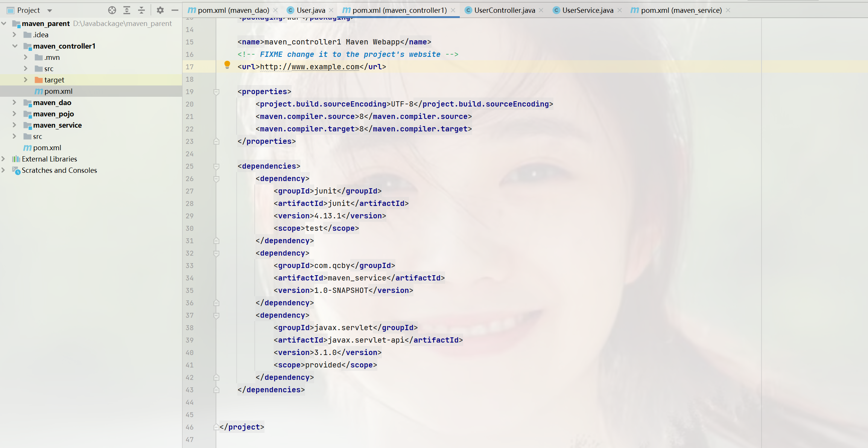Click the yellow lightbulb intention icon

point(227,65)
